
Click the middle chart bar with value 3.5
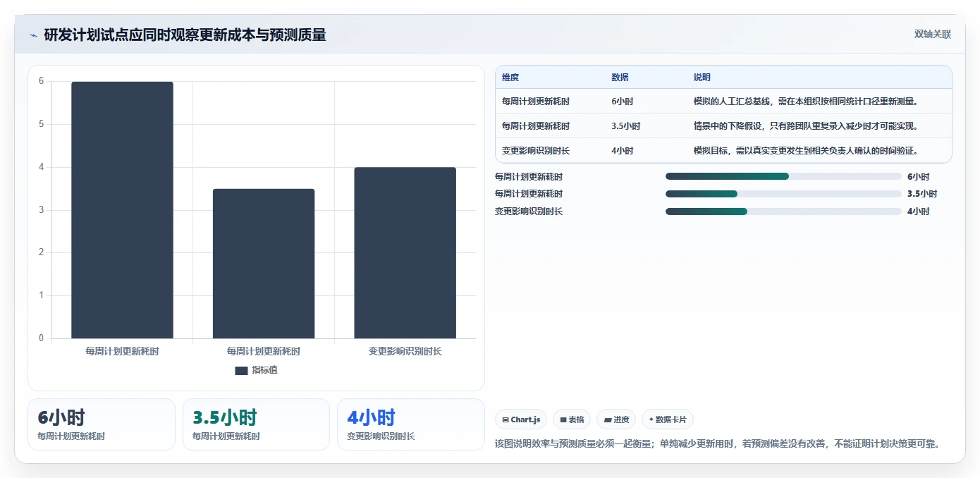(264, 264)
